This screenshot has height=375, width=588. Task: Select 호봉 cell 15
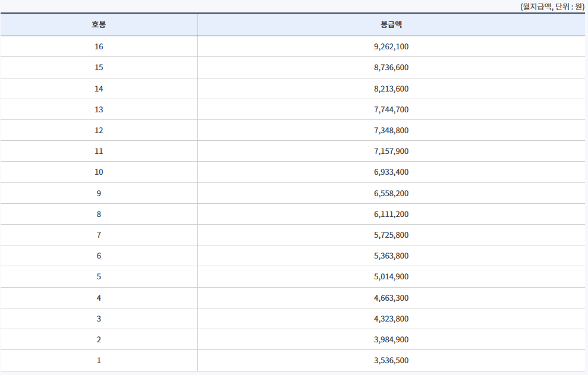pos(99,68)
